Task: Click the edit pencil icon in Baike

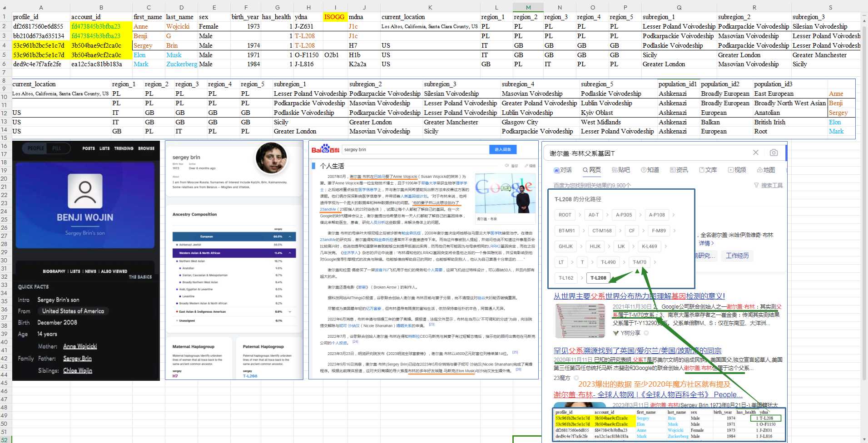Action: pyautogui.click(x=526, y=166)
